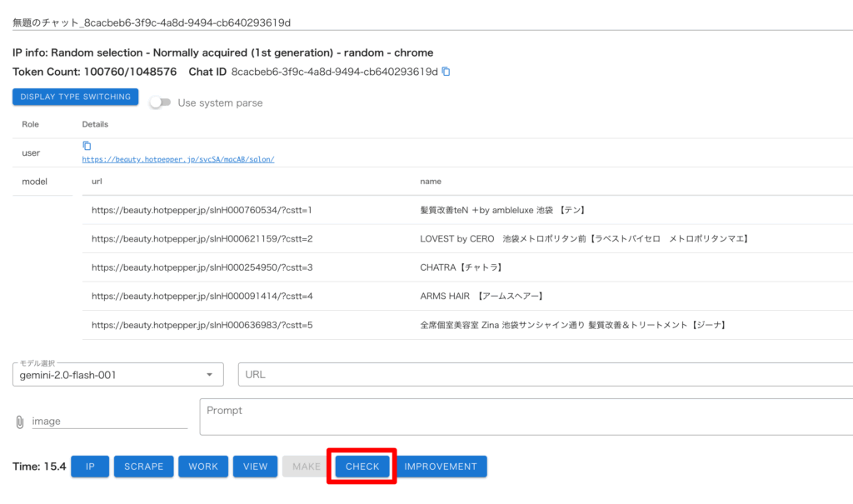The height and width of the screenshot is (504, 853).
Task: Click the copy icon above the user URL
Action: (87, 146)
